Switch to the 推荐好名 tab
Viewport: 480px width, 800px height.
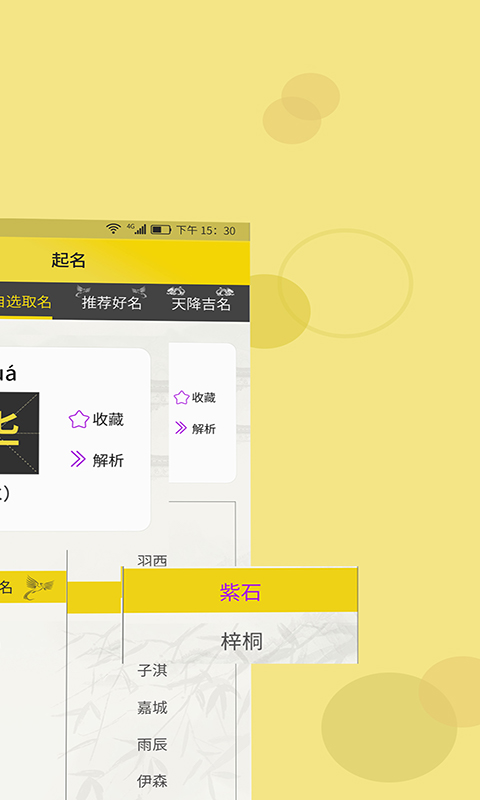(x=111, y=302)
